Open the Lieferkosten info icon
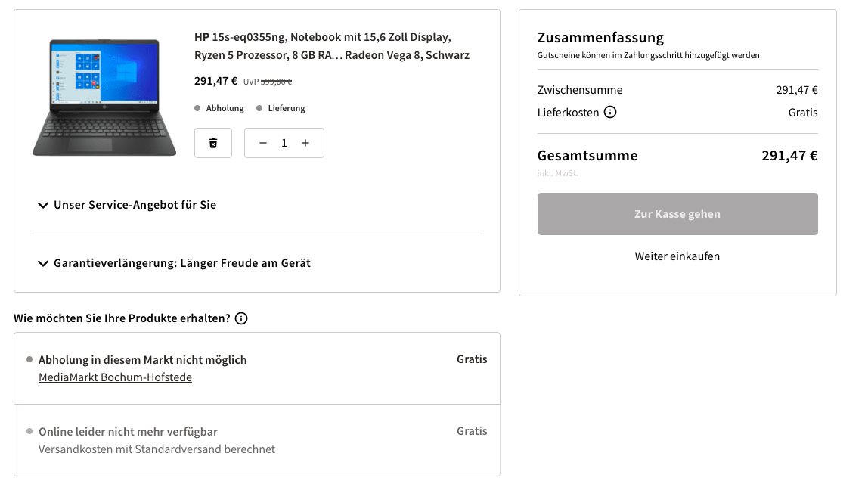The width and height of the screenshot is (868, 478). [x=610, y=113]
